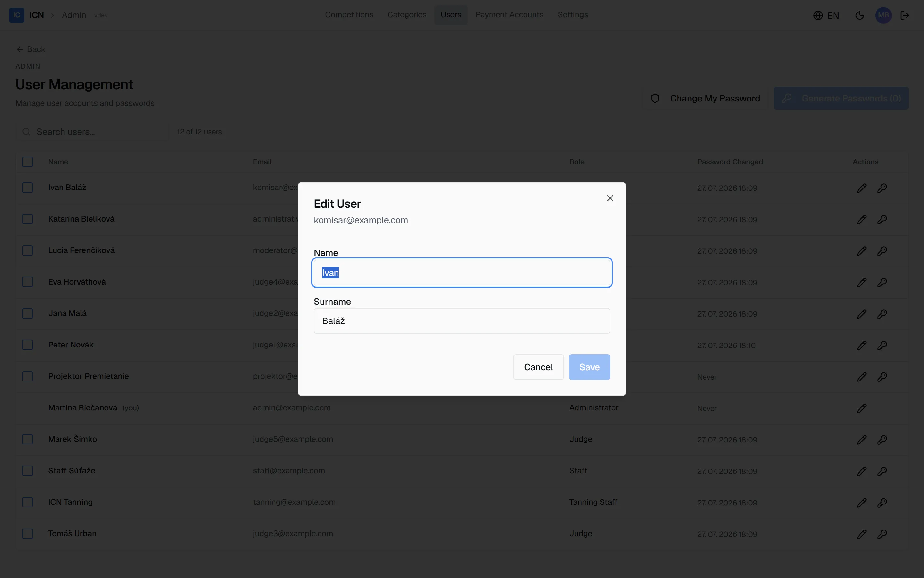924x578 pixels.
Task: Open the MR user avatar
Action: (883, 15)
